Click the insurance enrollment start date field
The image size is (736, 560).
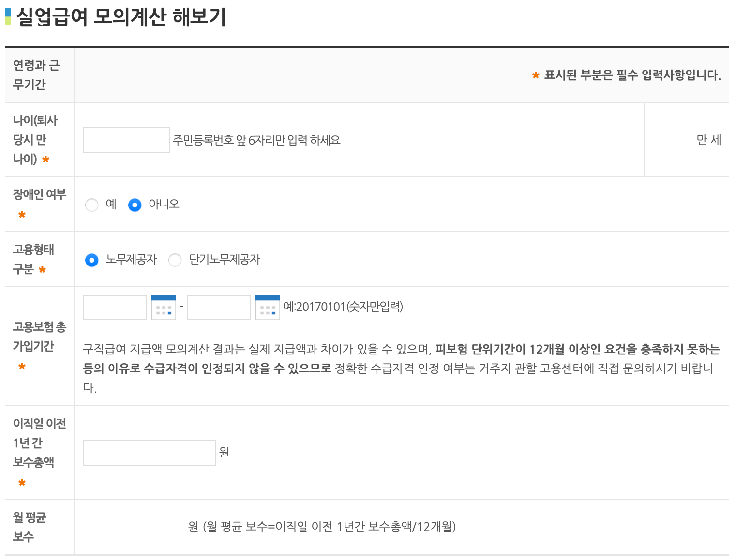coord(114,307)
